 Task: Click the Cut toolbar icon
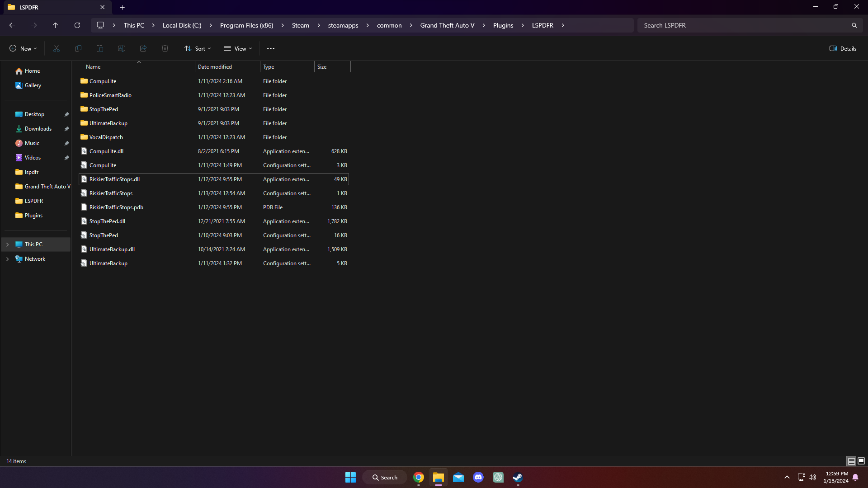point(57,48)
